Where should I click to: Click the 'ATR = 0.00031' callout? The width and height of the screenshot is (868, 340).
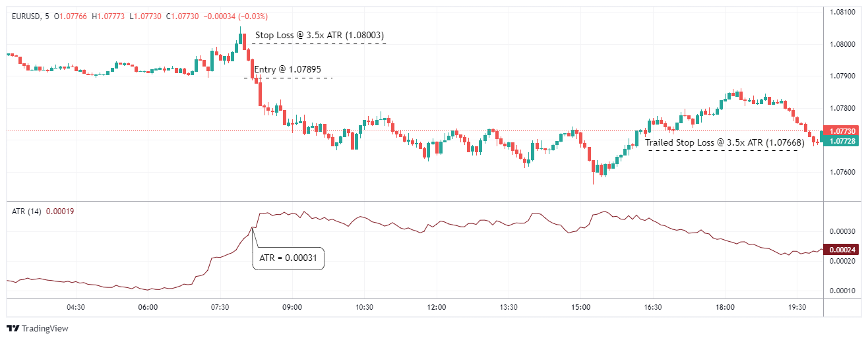pyautogui.click(x=289, y=258)
